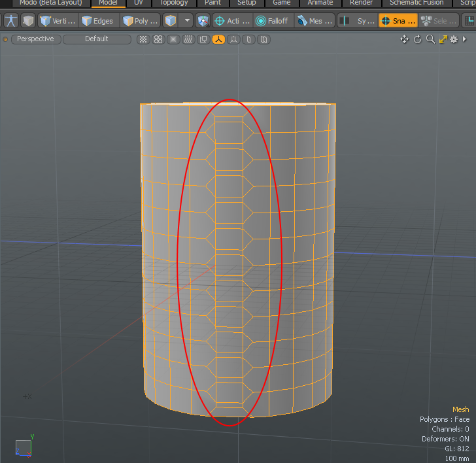The width and height of the screenshot is (476, 463).
Task: Open the Falloff menu
Action: click(x=272, y=21)
